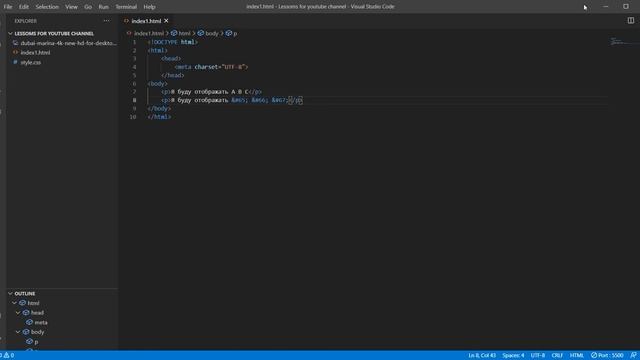Click index1.html in the breadcrumb
The width and height of the screenshot is (640, 360).
pyautogui.click(x=149, y=33)
